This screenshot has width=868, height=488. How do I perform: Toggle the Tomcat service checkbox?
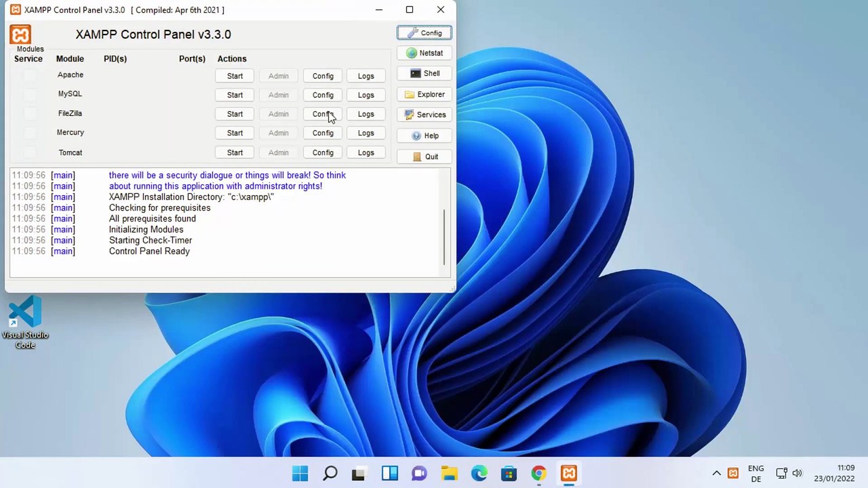[x=29, y=152]
